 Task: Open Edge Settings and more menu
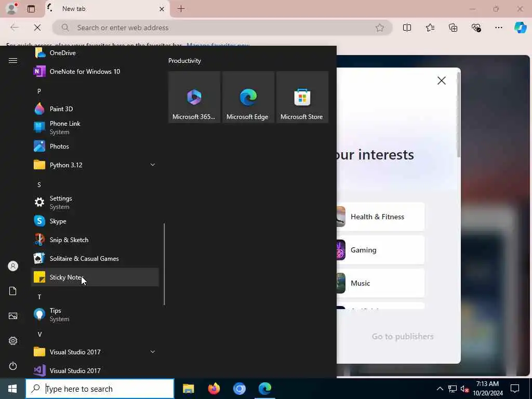(x=498, y=28)
